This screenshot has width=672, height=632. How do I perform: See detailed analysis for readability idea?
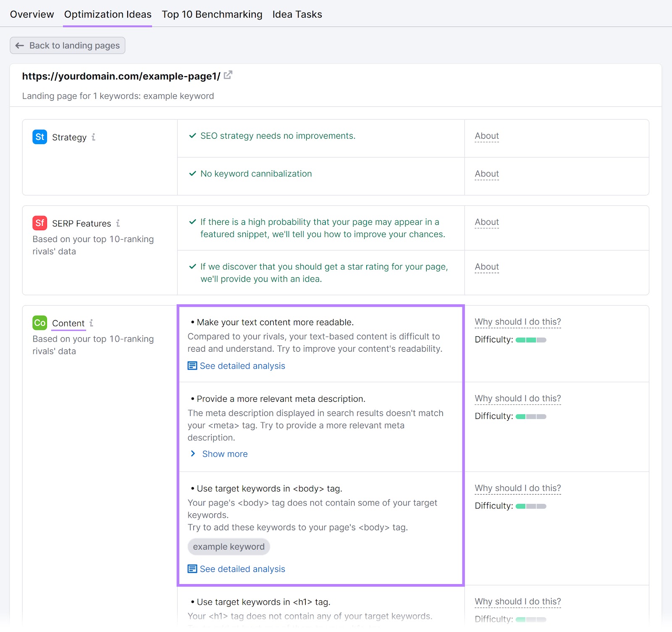click(242, 366)
